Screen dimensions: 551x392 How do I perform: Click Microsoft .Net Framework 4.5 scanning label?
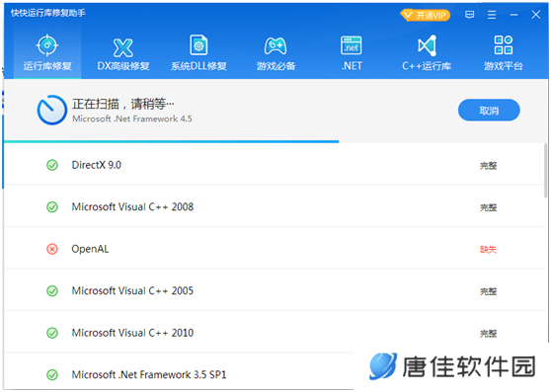click(x=132, y=118)
